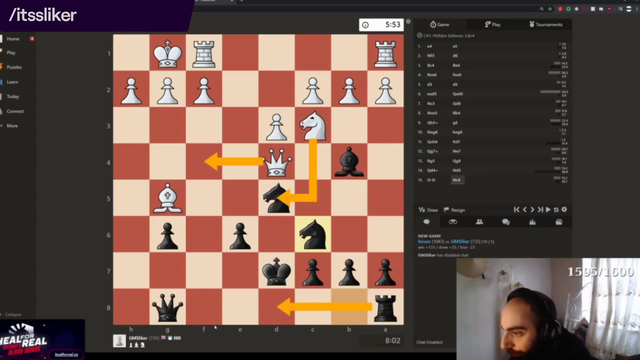Screen dimensions: 640x360
Task: Click the Philidor Defense opening name
Action: [449, 36]
